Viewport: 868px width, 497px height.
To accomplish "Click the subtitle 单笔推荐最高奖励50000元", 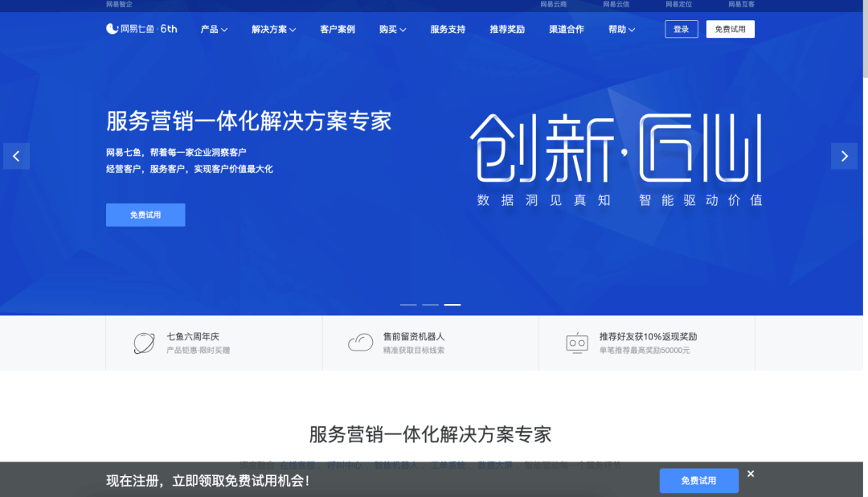I will pyautogui.click(x=645, y=350).
